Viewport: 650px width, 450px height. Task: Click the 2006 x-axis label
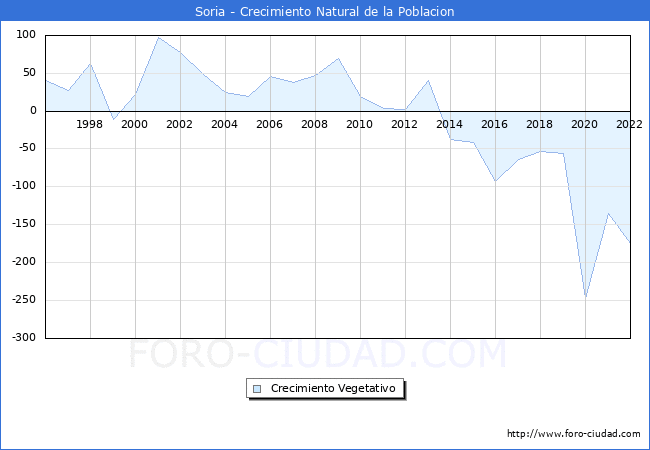(269, 124)
